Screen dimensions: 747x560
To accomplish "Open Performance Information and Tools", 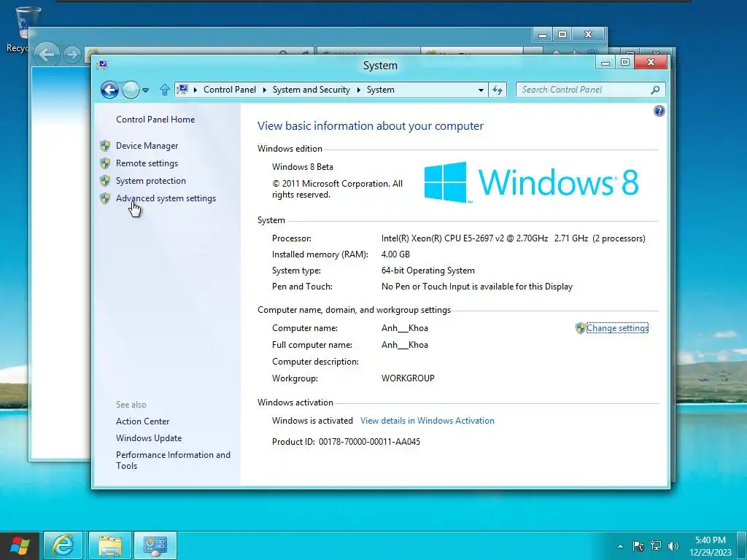I will 173,461.
